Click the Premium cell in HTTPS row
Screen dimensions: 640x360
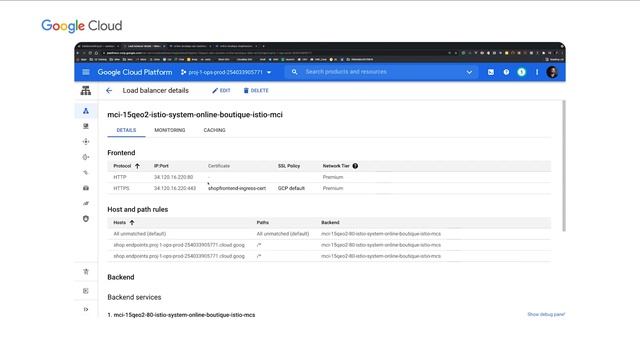click(333, 188)
